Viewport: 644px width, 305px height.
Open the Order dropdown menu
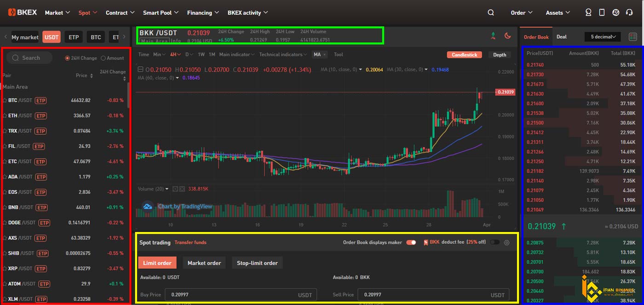coord(522,13)
